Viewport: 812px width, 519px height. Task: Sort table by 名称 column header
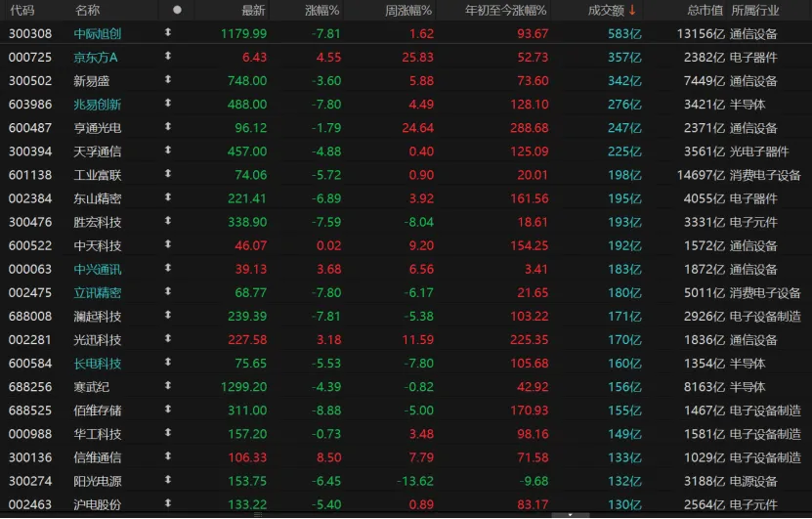87,11
